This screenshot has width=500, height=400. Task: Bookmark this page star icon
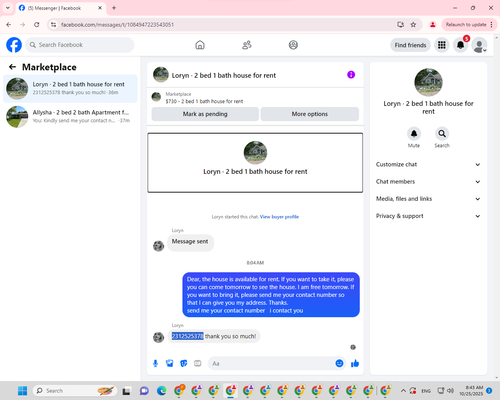(x=413, y=25)
